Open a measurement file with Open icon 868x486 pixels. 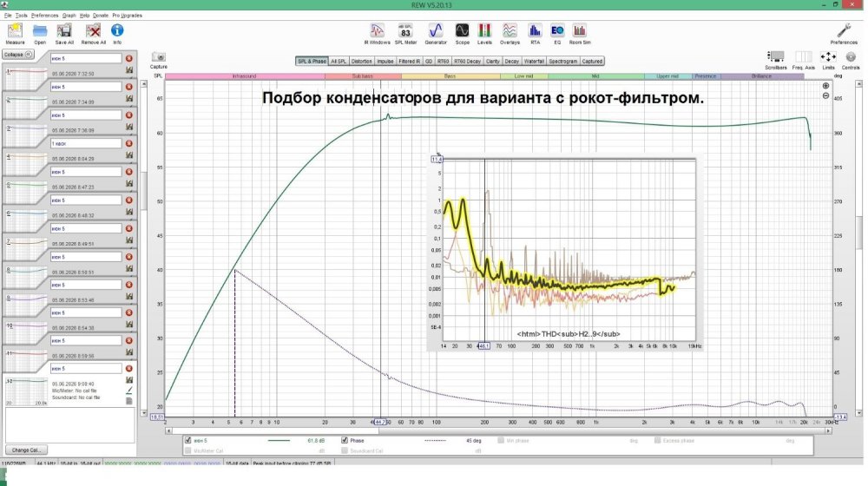(40, 31)
